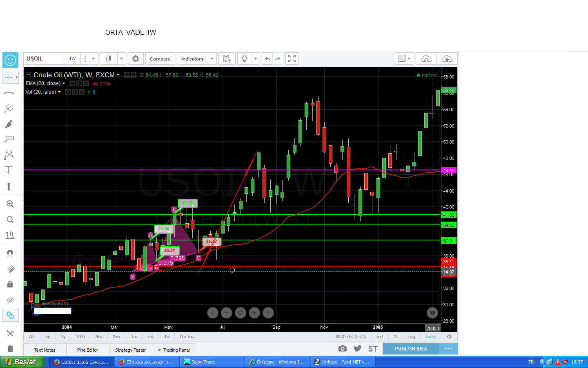Select the trend line drawing tool
The image size is (588, 368).
9,93
